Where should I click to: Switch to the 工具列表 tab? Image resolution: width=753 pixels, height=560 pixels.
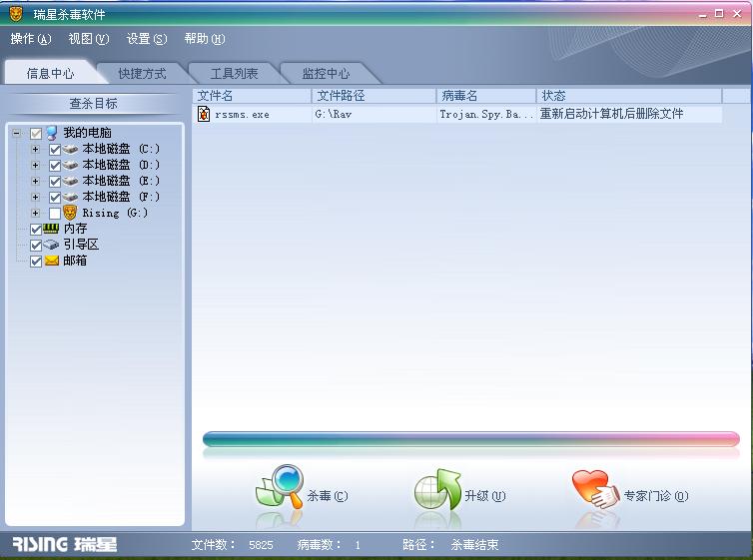coord(235,74)
